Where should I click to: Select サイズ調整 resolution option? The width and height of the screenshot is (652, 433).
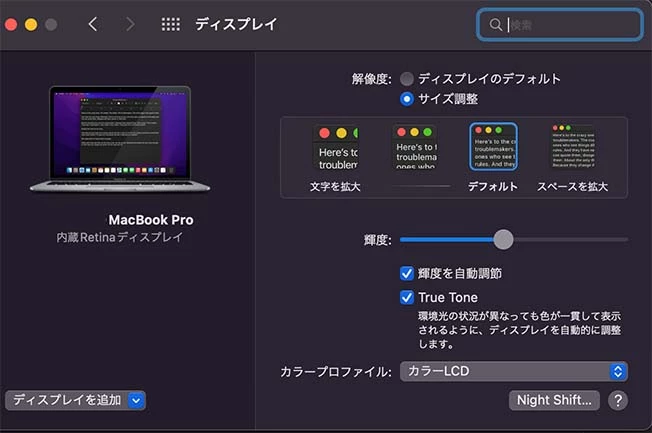click(407, 99)
